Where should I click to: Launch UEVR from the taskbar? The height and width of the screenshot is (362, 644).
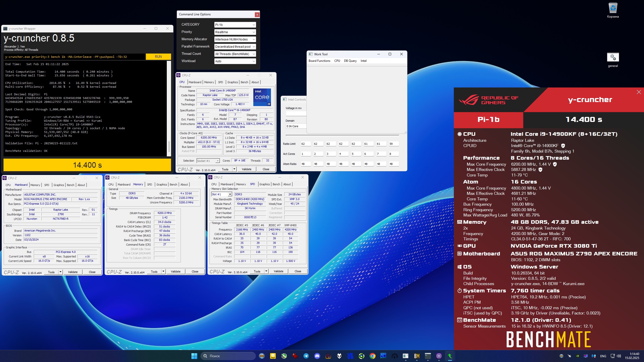coord(350,356)
